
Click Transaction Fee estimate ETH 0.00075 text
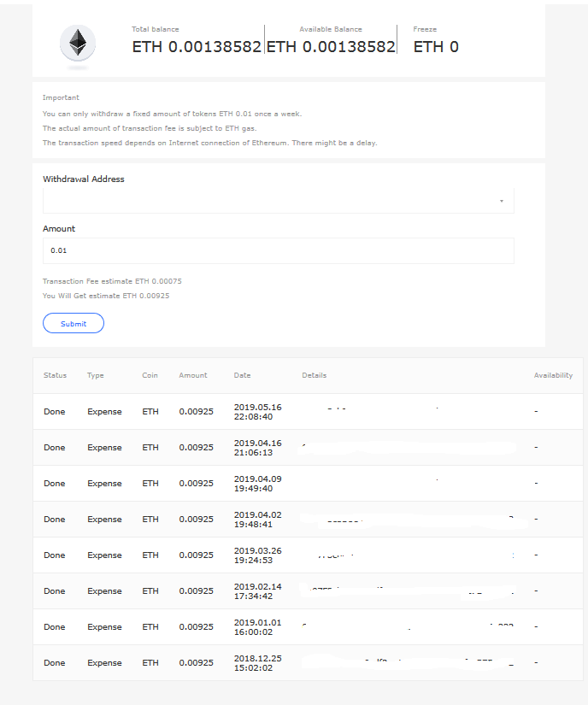(112, 281)
